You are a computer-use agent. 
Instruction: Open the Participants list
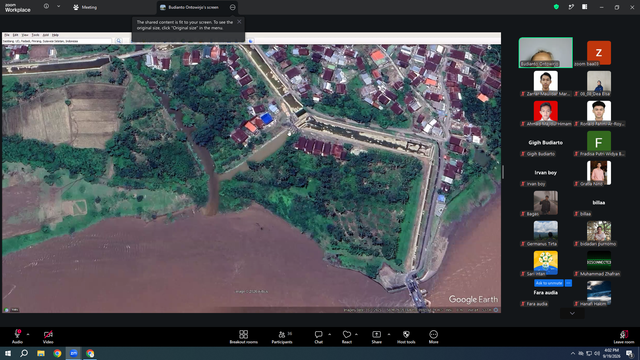[282, 337]
